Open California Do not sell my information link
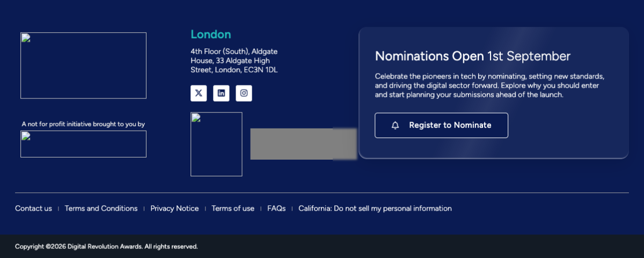Screen dimensions: 644x258 click(x=375, y=209)
